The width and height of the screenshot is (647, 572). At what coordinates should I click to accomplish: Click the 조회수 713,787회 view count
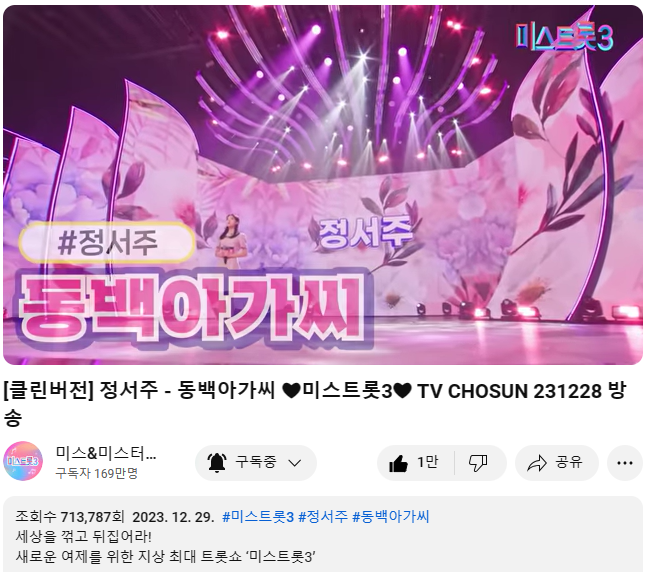[70, 517]
